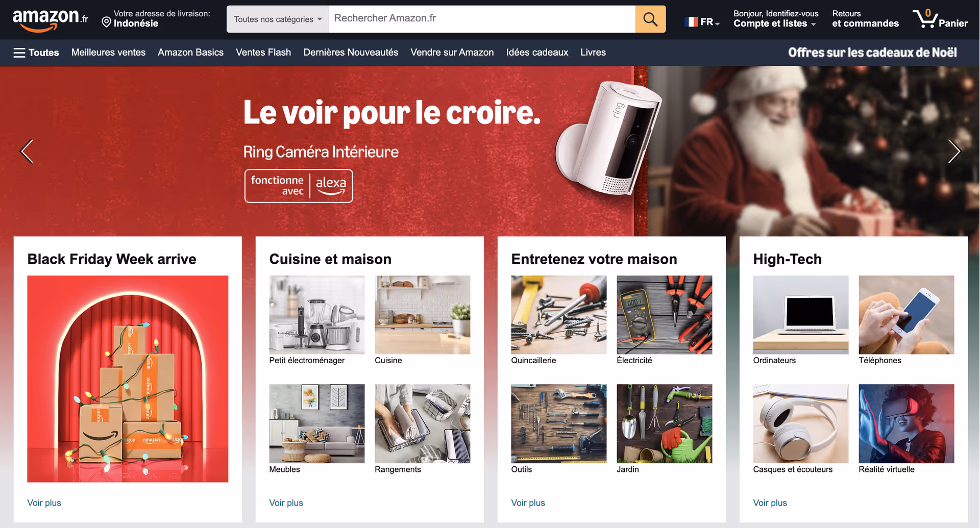Open Ventes Flash menu item
Viewport: 980px width, 528px height.
click(263, 53)
